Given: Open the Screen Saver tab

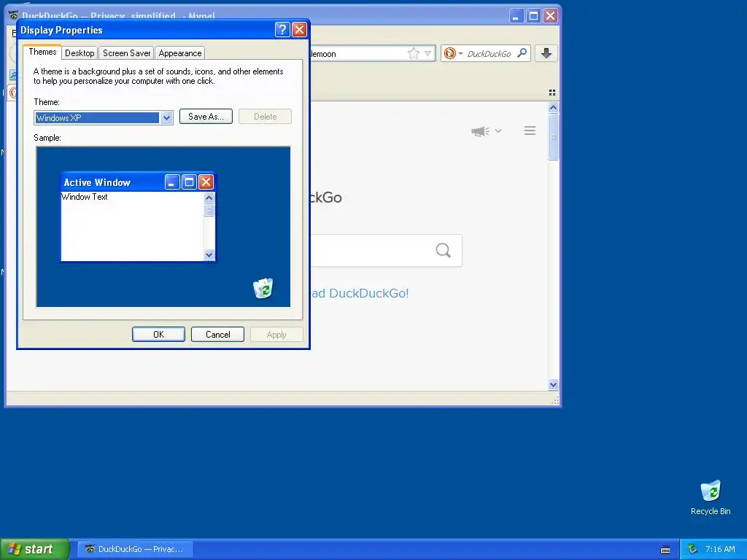Looking at the screenshot, I should (127, 52).
